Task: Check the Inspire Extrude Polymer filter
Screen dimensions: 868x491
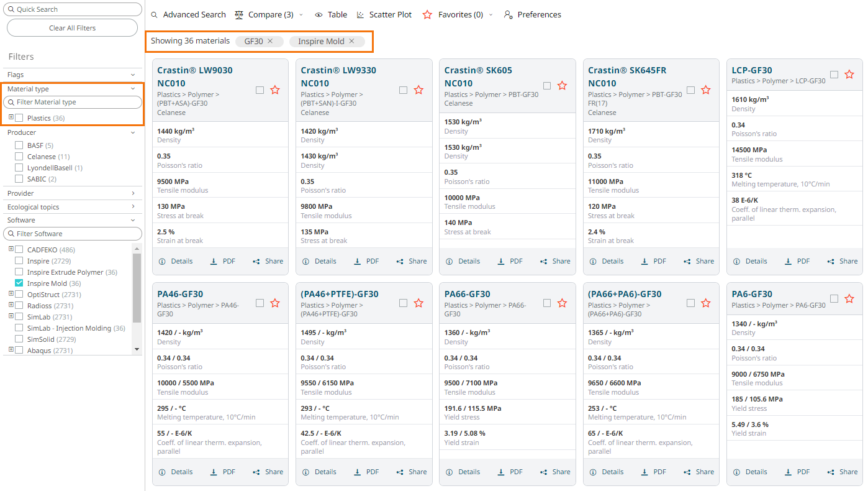Action: 19,272
